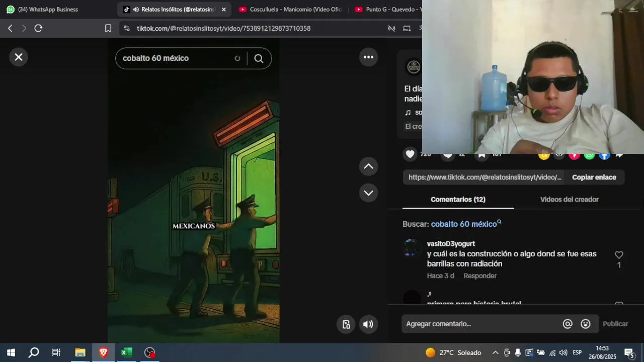The height and width of the screenshot is (362, 644).
Task: Go back with the browser back arrow
Action: pos(10,28)
